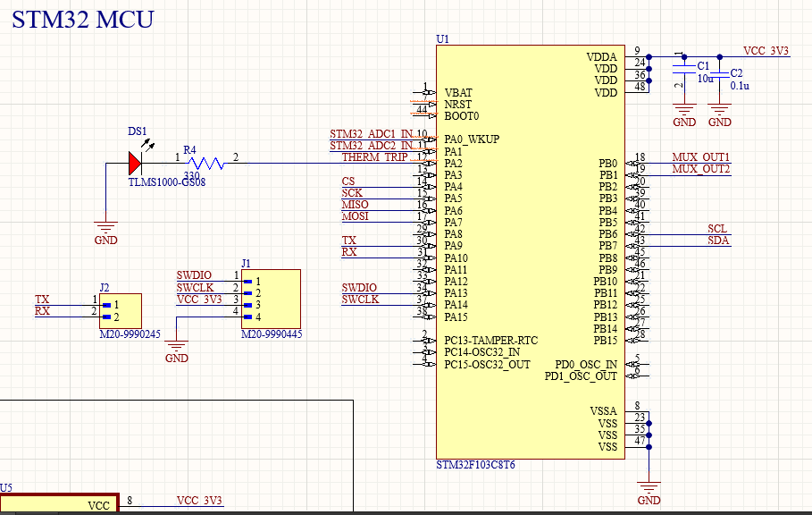Click the GND symbol below the VSS pins

tap(649, 494)
